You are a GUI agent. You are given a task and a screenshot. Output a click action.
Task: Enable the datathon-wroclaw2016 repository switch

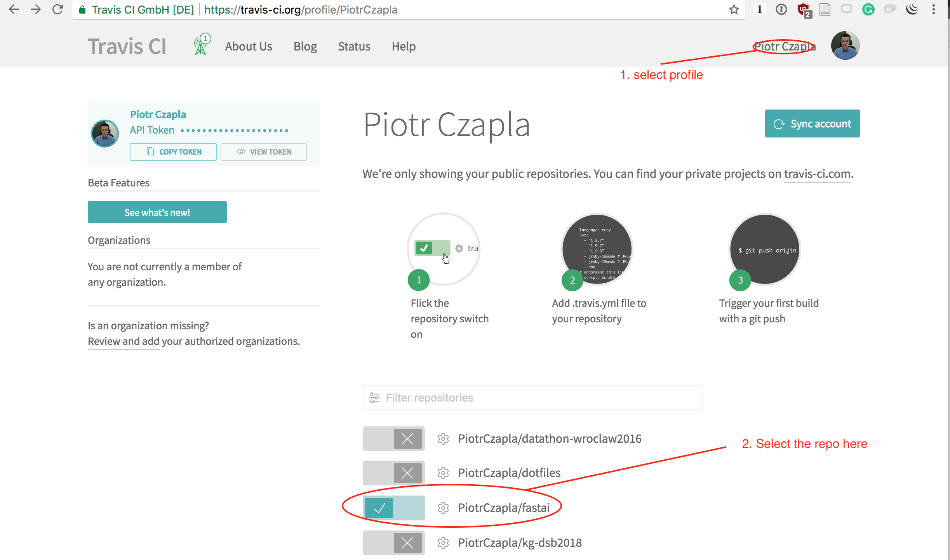pyautogui.click(x=394, y=439)
